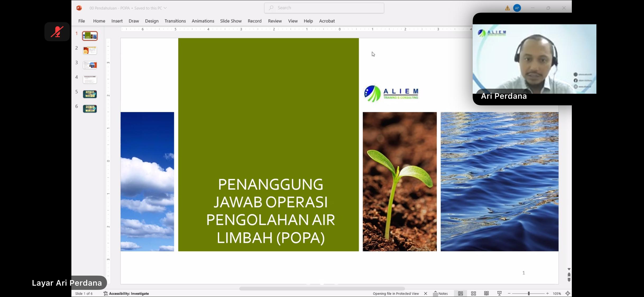Click zoom out minus icon

[x=509, y=293]
